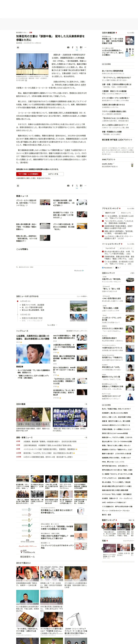Open 朝日新聞デジタルのトップページへ link
Screen dimensions: 138x644
[77, 331]
